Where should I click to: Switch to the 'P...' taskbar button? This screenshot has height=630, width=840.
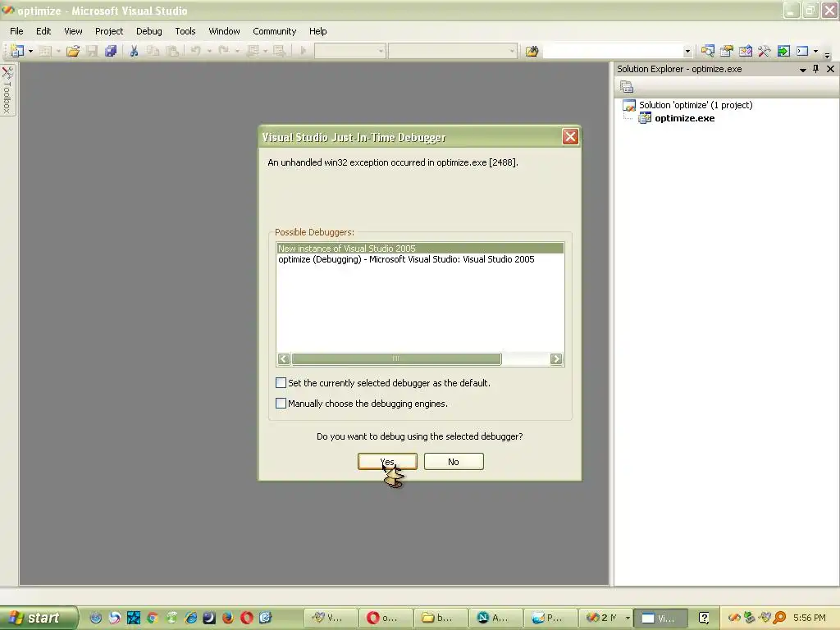click(550, 619)
